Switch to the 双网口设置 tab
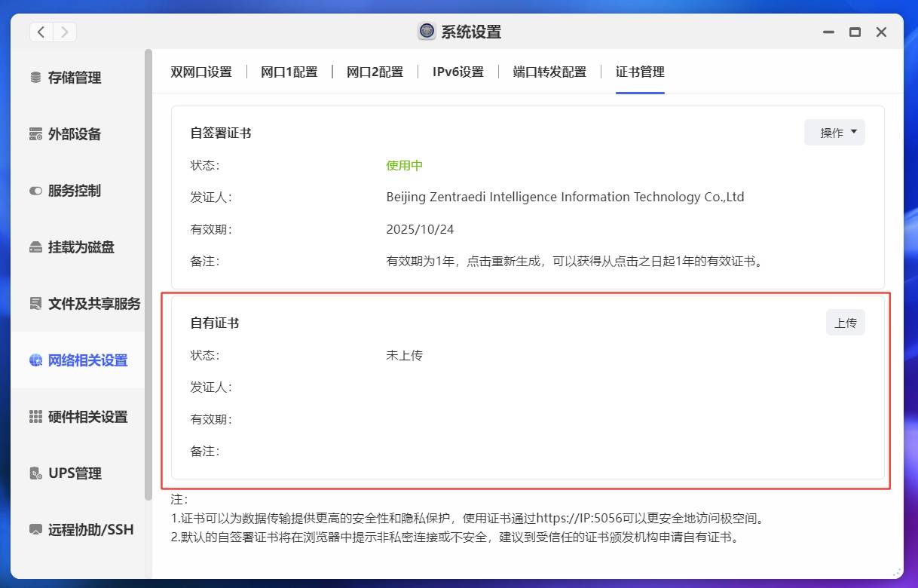Screen dimensions: 918x588 [x=200, y=72]
